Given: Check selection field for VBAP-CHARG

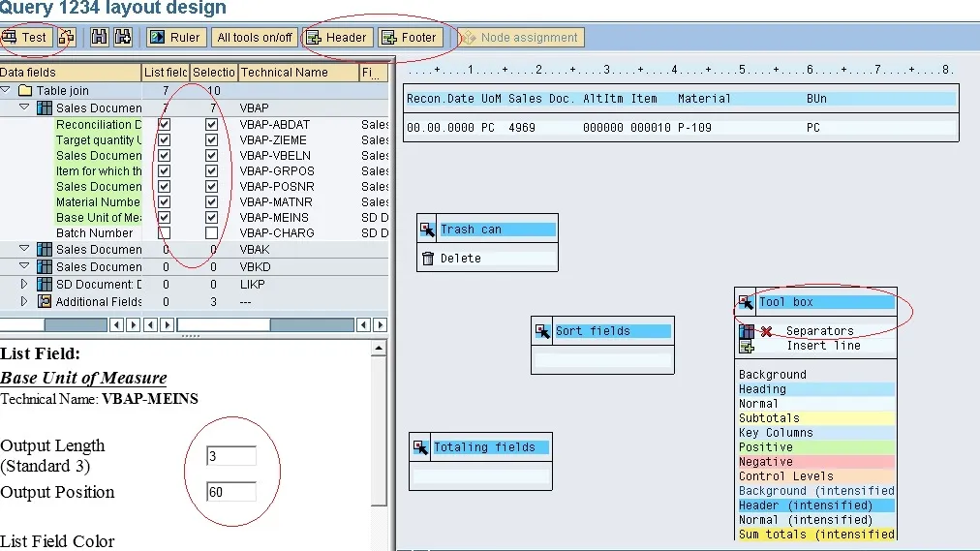Looking at the screenshot, I should (x=212, y=233).
